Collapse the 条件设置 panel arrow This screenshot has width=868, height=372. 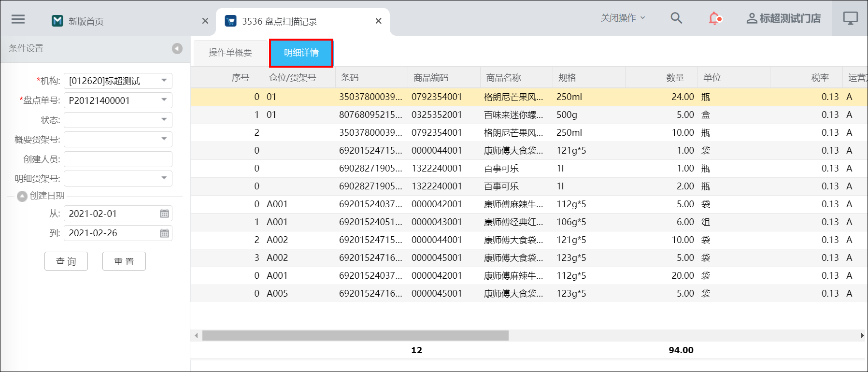(177, 48)
